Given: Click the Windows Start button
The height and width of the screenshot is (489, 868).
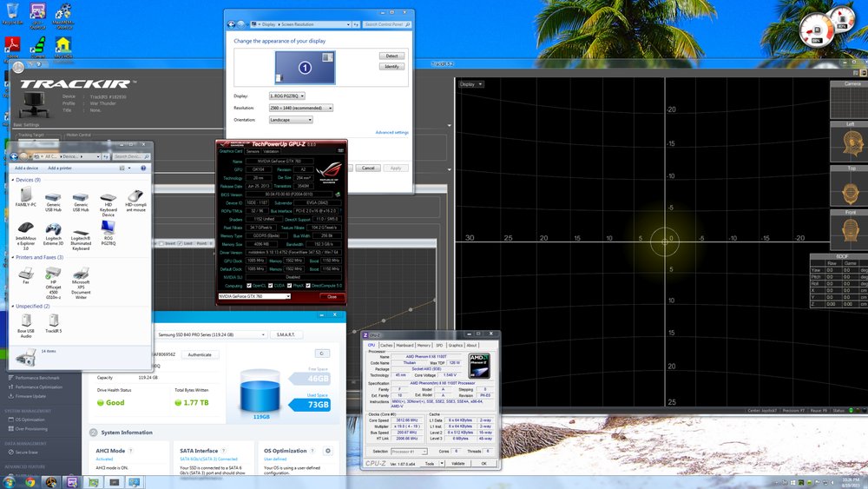Looking at the screenshot, I should [x=9, y=482].
